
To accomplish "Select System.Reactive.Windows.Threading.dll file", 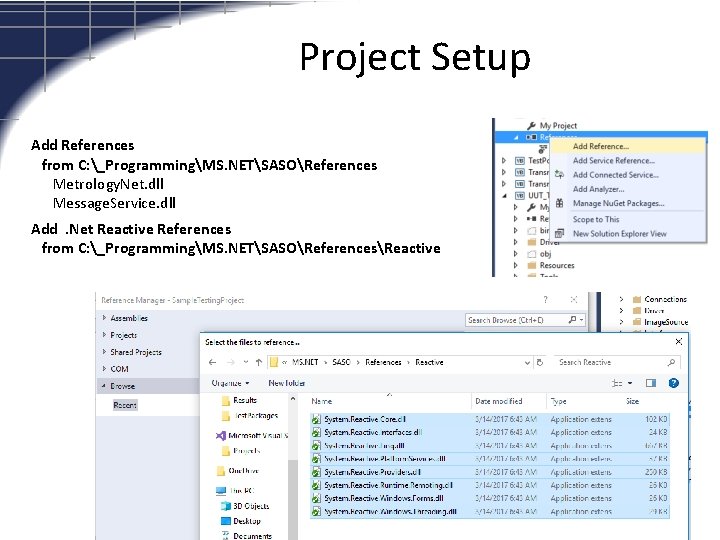I will 490,512.
